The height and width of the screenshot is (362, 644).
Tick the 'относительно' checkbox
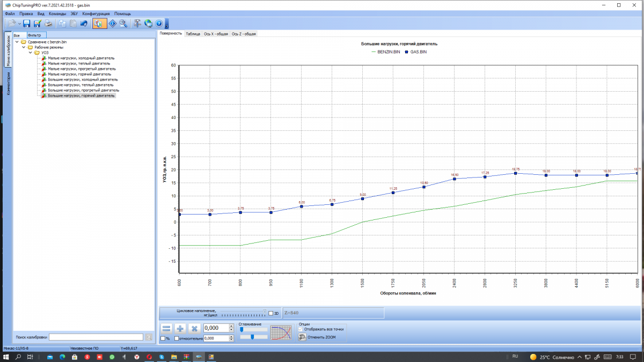pyautogui.click(x=177, y=338)
